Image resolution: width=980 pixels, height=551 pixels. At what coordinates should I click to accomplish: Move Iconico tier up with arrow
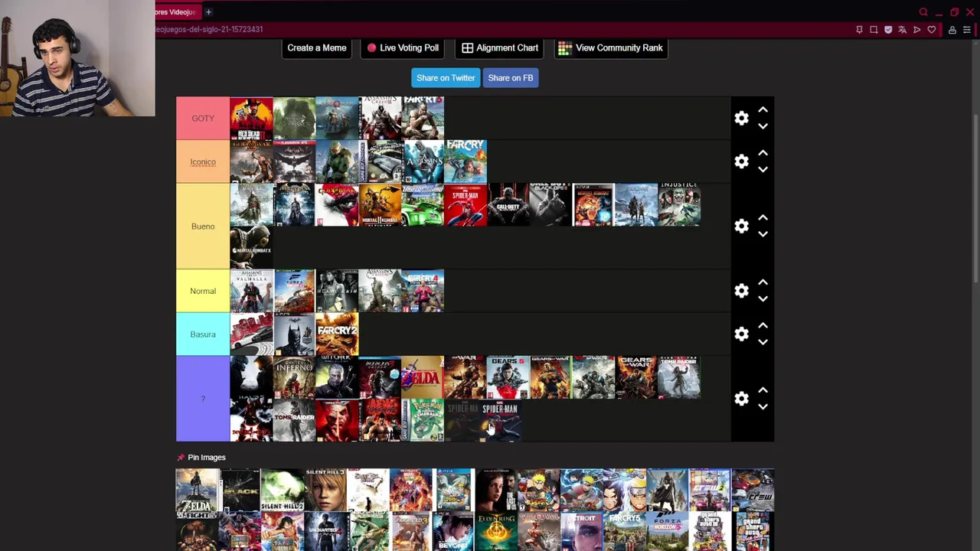[x=763, y=153]
